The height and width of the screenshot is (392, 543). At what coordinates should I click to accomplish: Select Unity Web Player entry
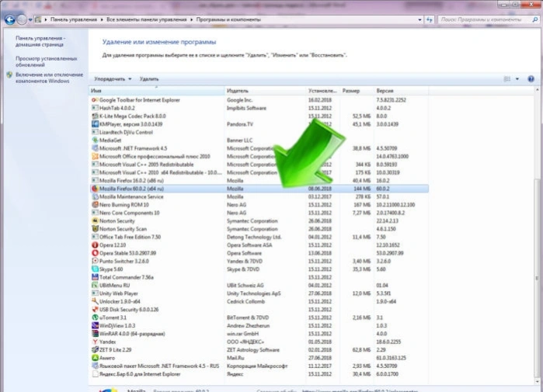259,293
